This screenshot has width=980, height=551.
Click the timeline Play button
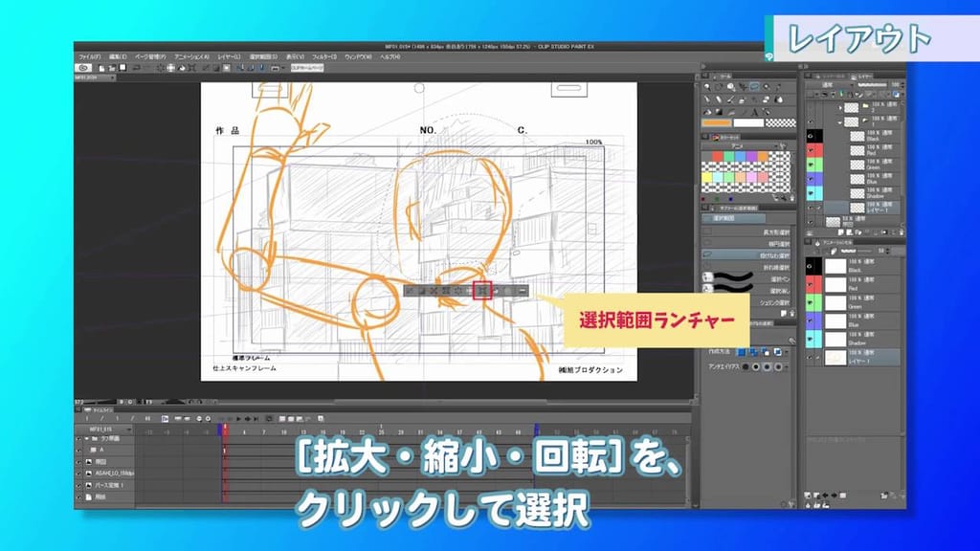pyautogui.click(x=238, y=419)
